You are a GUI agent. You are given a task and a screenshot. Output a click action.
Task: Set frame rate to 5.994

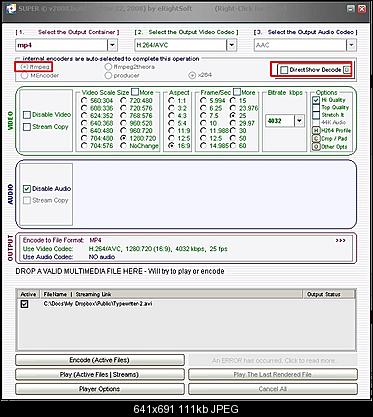pyautogui.click(x=203, y=100)
